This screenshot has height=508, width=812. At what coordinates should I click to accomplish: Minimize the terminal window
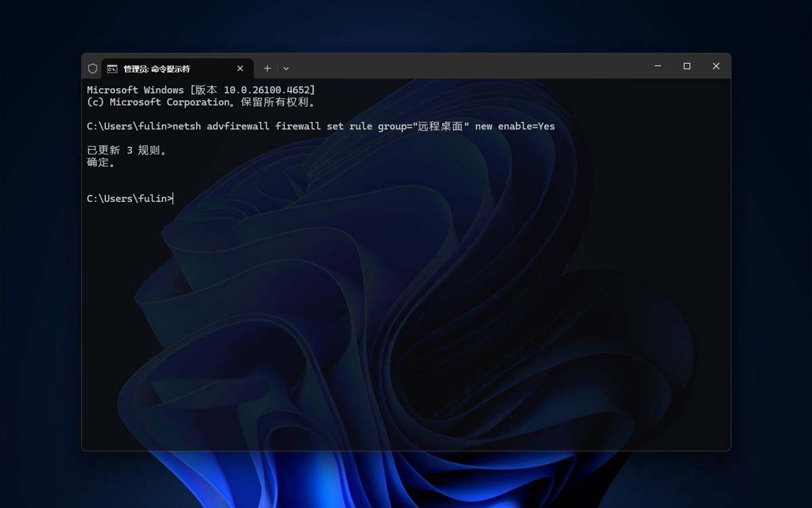(658, 66)
